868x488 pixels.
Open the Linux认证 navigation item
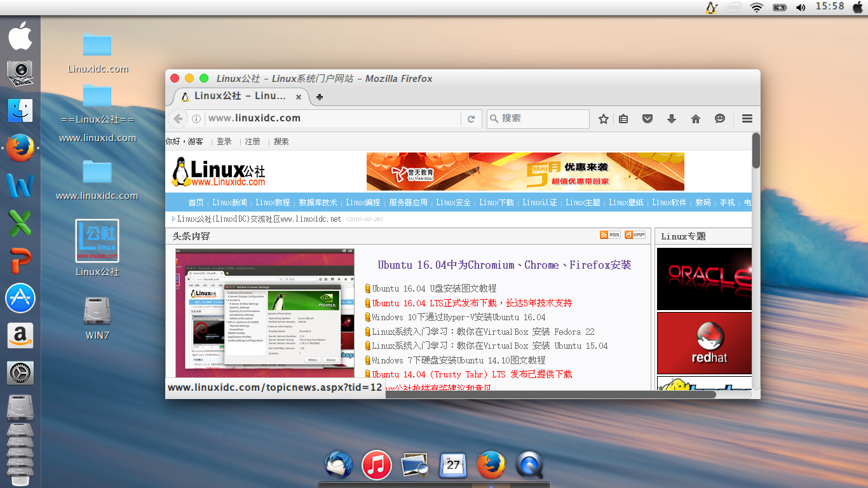click(539, 203)
